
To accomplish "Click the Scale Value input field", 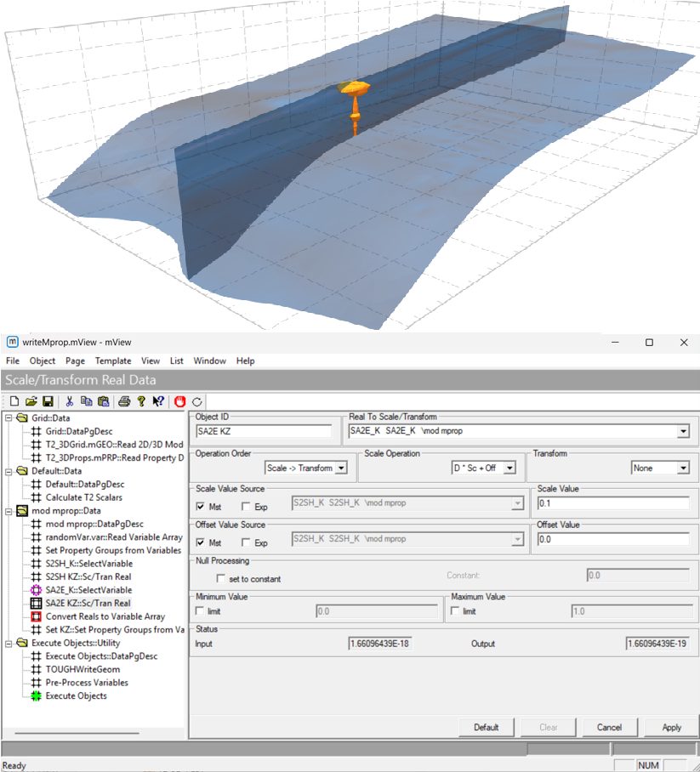I will tap(613, 503).
